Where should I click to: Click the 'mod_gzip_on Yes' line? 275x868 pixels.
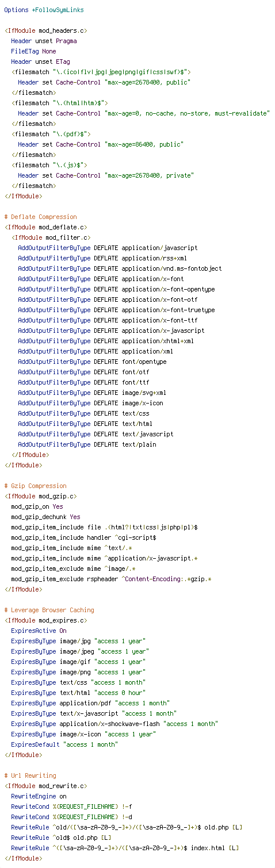pos(37,507)
